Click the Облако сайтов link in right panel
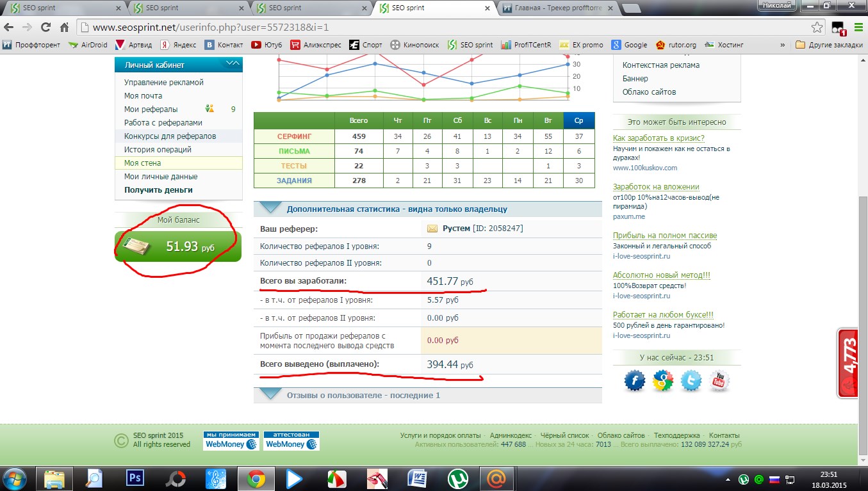This screenshot has width=868, height=491. point(649,92)
